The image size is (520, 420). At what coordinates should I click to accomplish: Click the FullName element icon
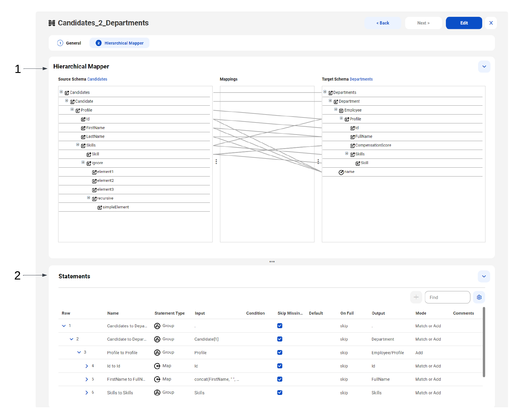(353, 137)
